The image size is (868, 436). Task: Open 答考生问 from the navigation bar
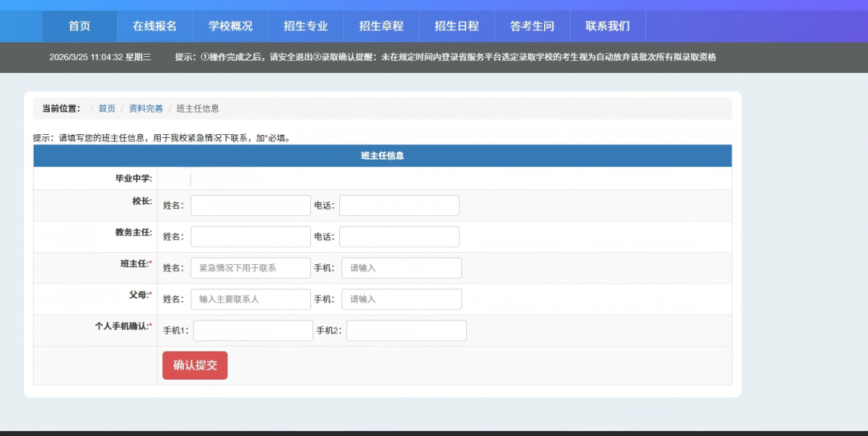pyautogui.click(x=532, y=26)
